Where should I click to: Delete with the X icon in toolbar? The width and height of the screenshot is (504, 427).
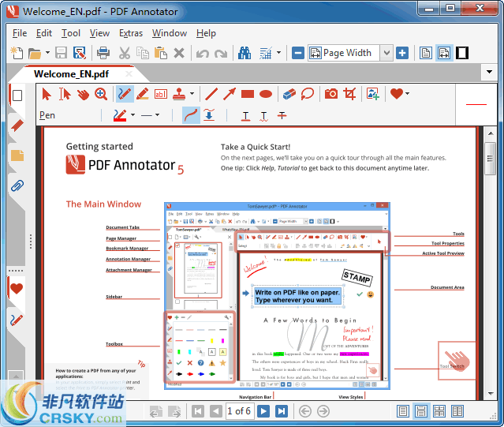pyautogui.click(x=179, y=53)
